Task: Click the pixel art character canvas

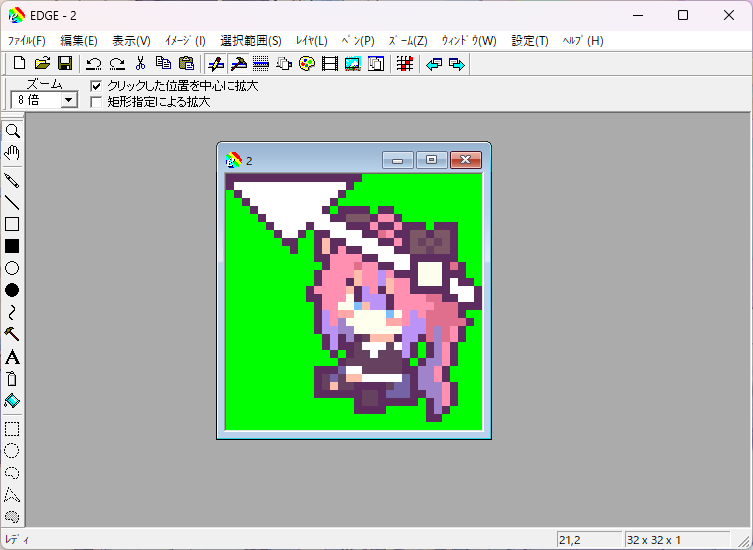Action: [x=354, y=302]
